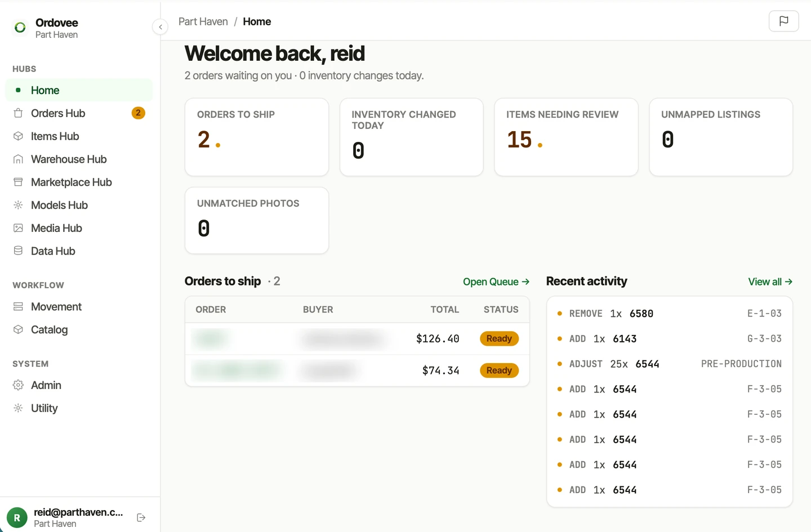Click Ready badge on $74.34 order
This screenshot has height=532, width=811.
point(499,370)
